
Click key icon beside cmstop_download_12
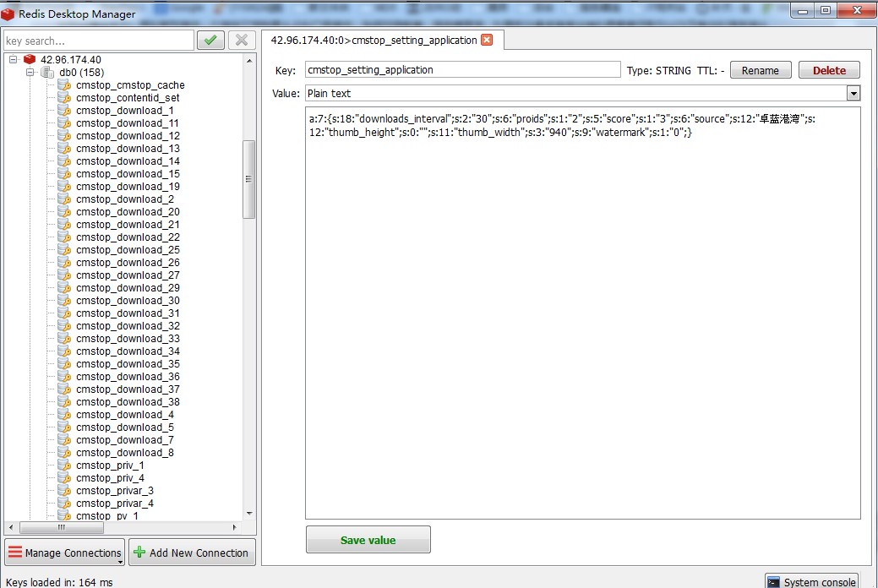click(x=64, y=135)
